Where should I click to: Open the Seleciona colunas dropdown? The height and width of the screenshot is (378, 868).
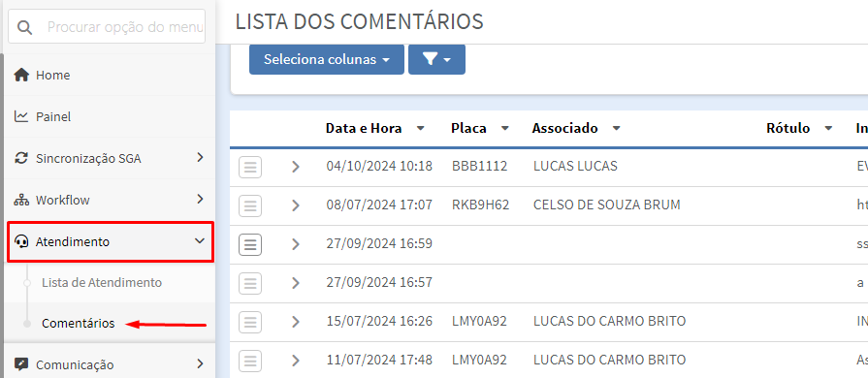point(327,59)
